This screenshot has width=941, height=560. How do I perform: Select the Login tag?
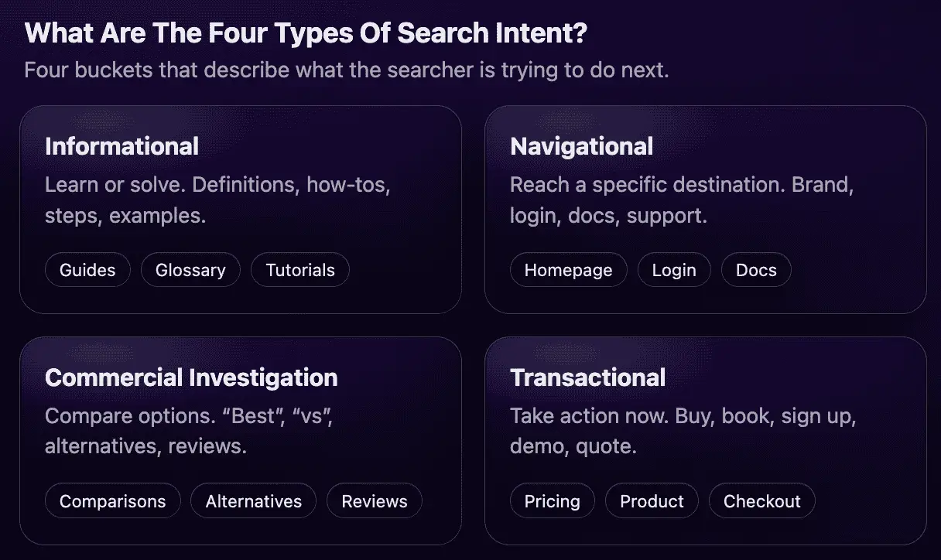click(x=674, y=270)
